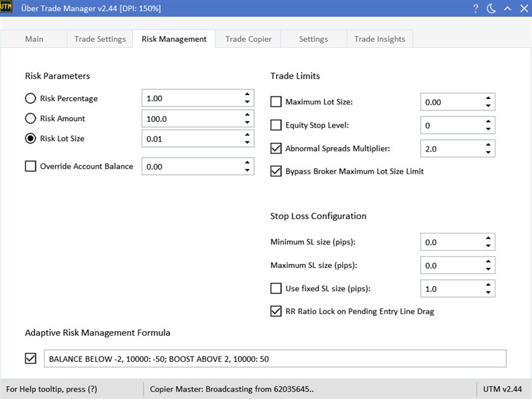Collapse panel using the up chevron icon
The height and width of the screenshot is (399, 532).
(507, 9)
